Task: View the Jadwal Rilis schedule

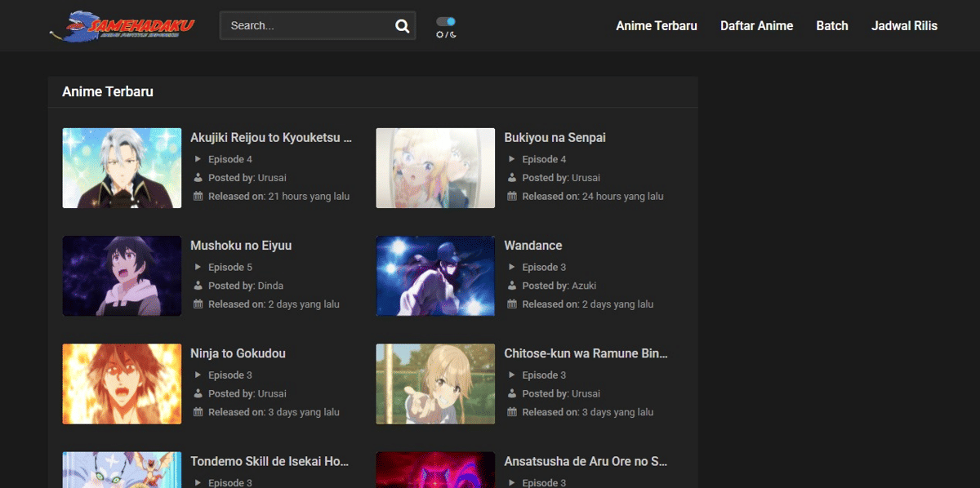Action: (904, 26)
